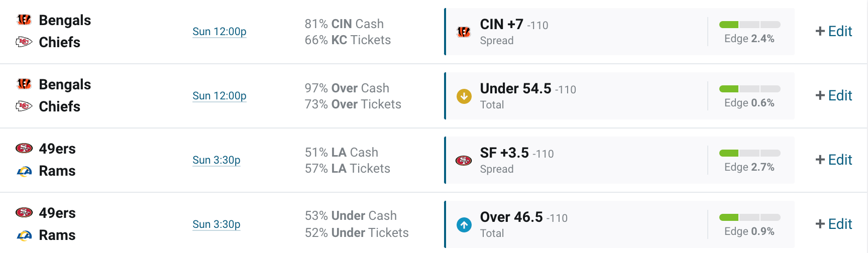This screenshot has width=868, height=253.
Task: Click the Chiefs logo in the second matchup
Action: tap(24, 106)
